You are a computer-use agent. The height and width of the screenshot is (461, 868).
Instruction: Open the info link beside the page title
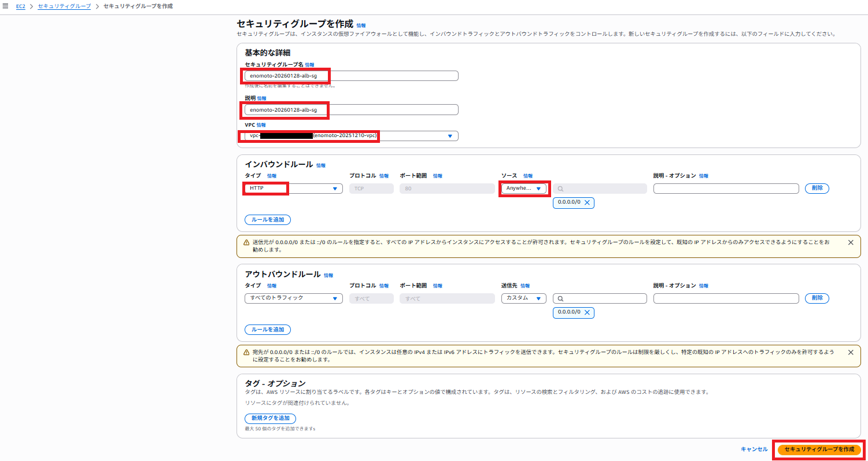(361, 25)
